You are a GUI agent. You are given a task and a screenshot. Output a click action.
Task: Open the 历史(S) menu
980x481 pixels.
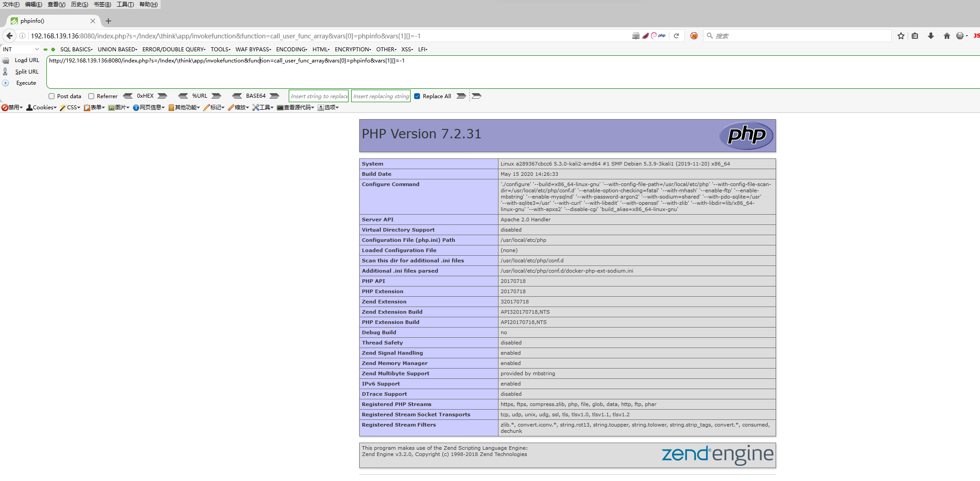pyautogui.click(x=79, y=4)
